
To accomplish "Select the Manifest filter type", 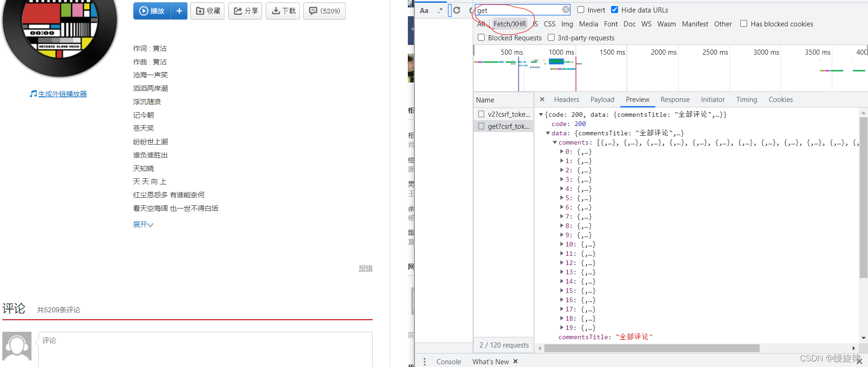I will (695, 24).
